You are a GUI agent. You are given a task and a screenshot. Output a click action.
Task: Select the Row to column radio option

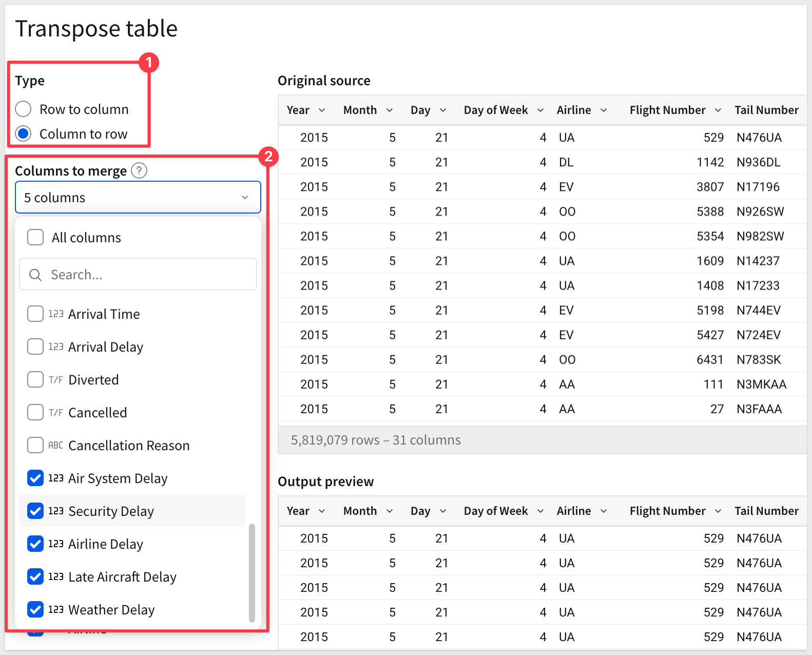pos(24,109)
